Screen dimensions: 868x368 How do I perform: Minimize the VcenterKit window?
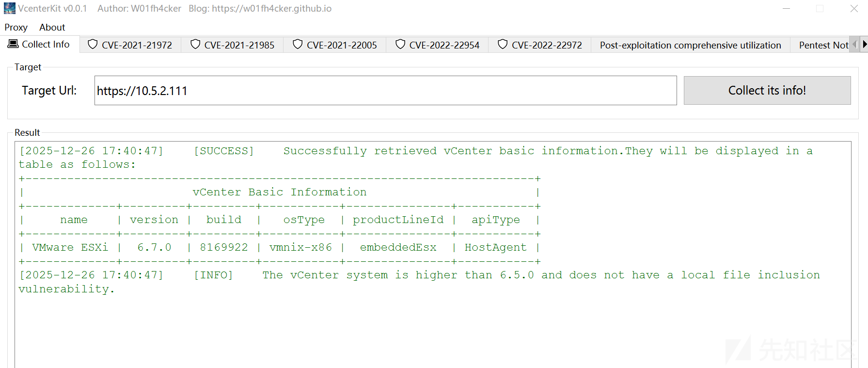pos(786,8)
